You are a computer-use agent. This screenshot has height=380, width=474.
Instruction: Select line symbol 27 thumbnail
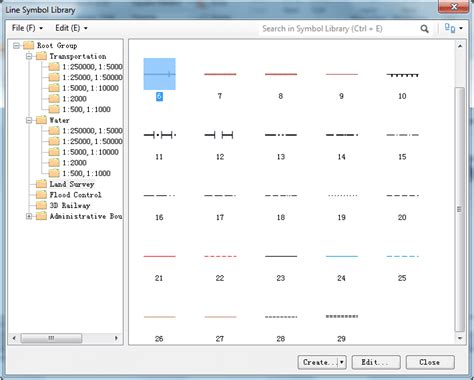pyautogui.click(x=220, y=317)
